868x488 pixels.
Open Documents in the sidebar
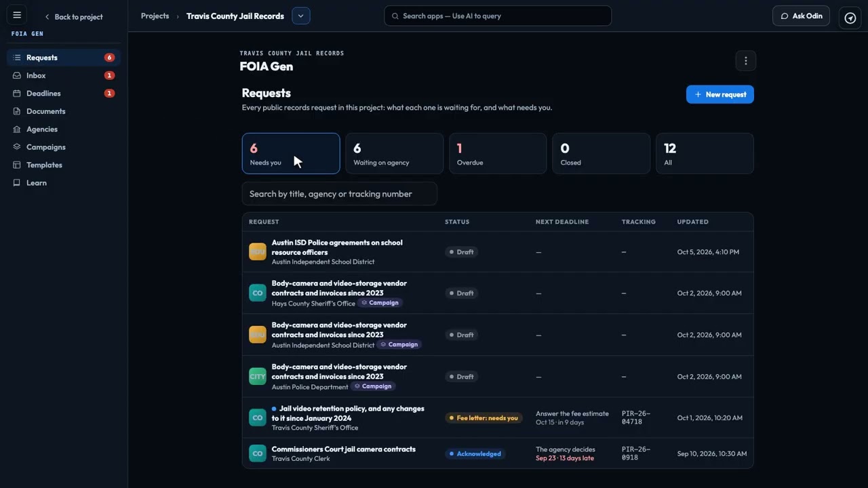[x=64, y=111]
